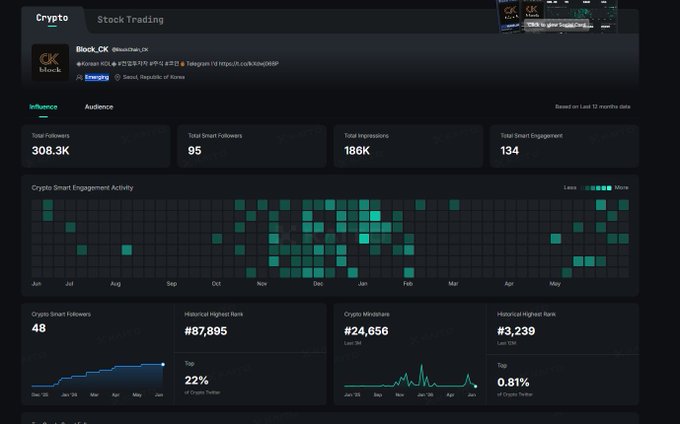Click the 'More' legend label

(x=621, y=188)
